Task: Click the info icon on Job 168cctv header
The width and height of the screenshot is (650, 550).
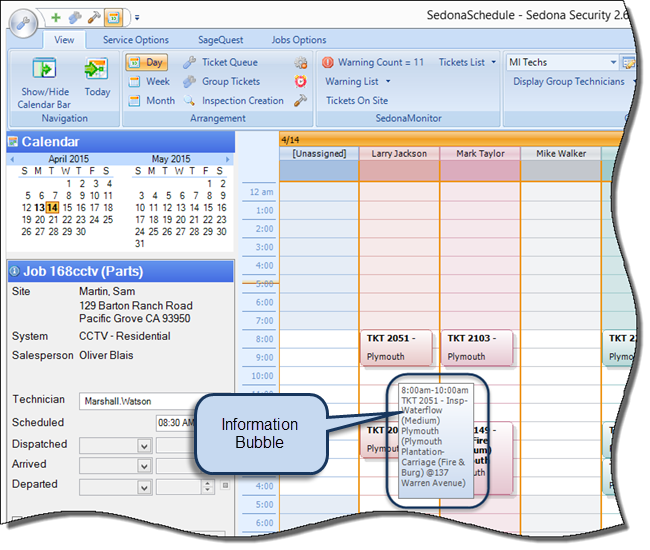Action: pyautogui.click(x=15, y=271)
